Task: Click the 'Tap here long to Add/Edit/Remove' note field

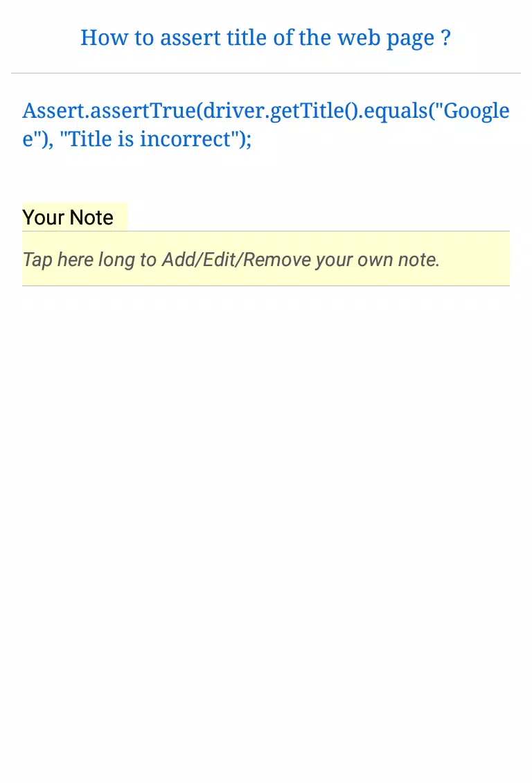Action: pyautogui.click(x=265, y=259)
